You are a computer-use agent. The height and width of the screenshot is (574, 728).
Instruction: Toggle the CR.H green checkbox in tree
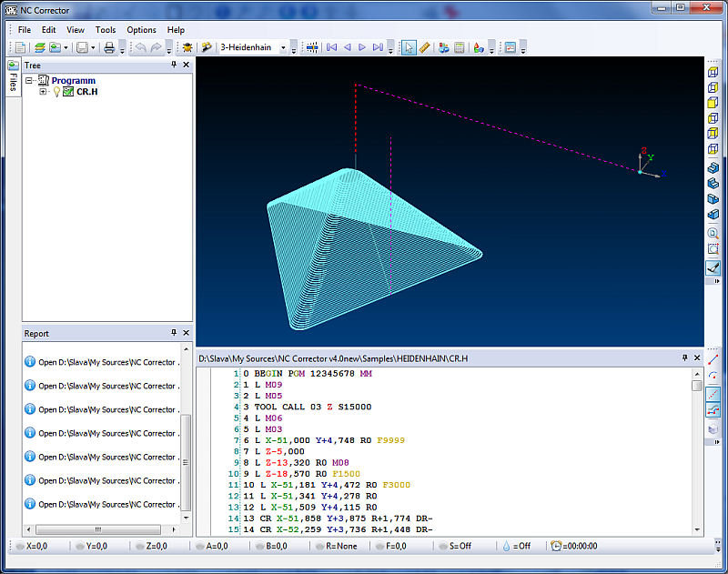pos(68,92)
